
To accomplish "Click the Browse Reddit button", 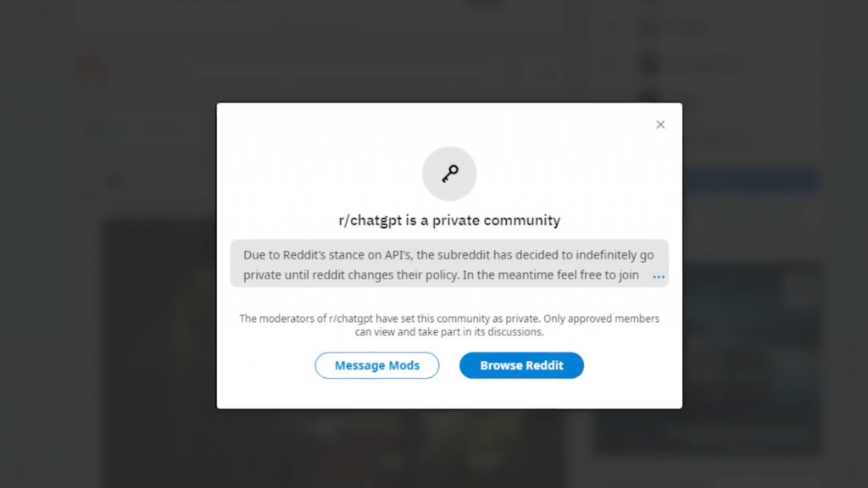I will (x=521, y=365).
